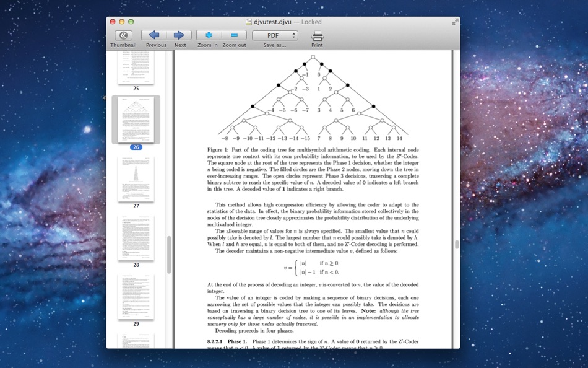
Task: Click the 'Zoom out' toolbar label
Action: 234,45
